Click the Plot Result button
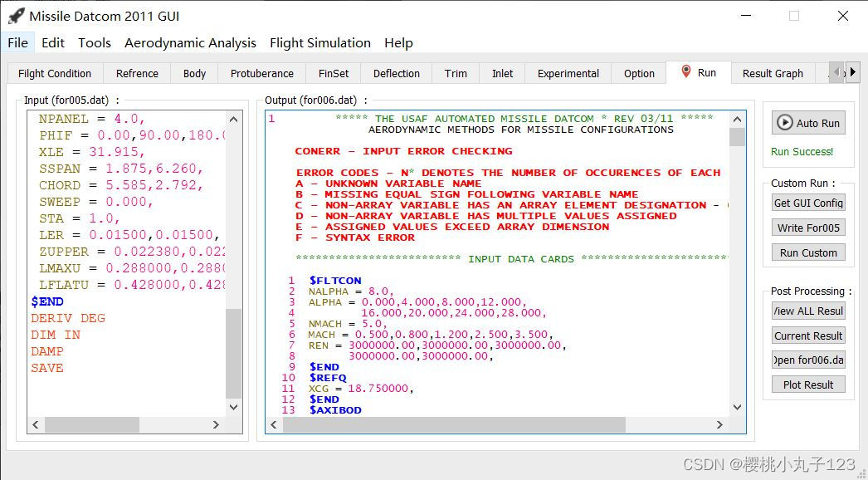 coord(808,384)
